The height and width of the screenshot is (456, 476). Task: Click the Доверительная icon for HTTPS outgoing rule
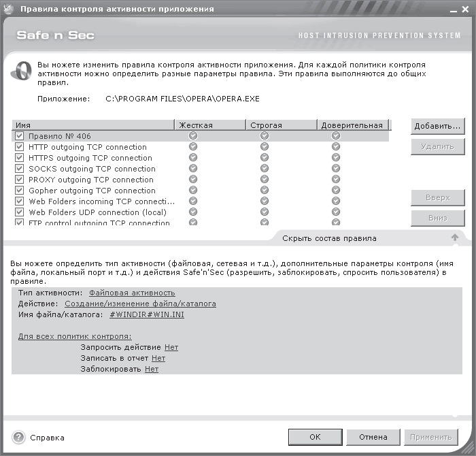[x=336, y=158]
